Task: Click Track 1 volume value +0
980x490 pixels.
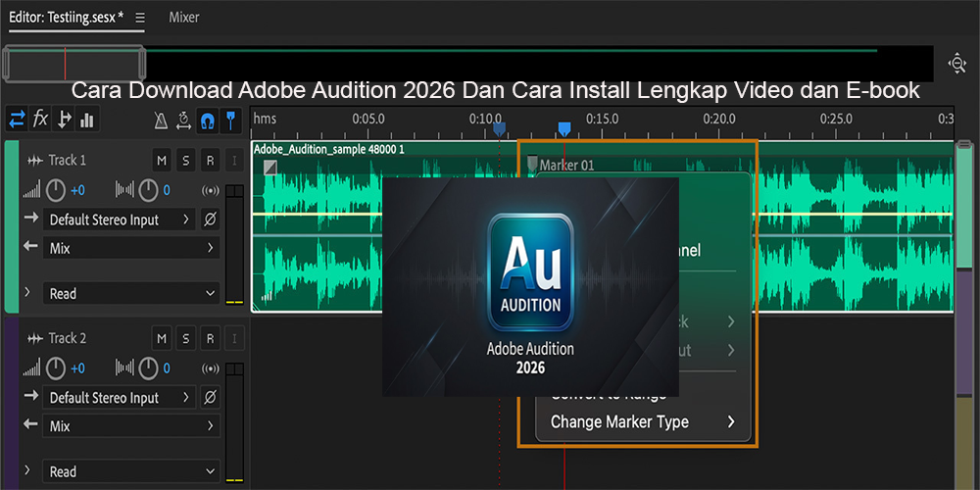Action: click(77, 191)
